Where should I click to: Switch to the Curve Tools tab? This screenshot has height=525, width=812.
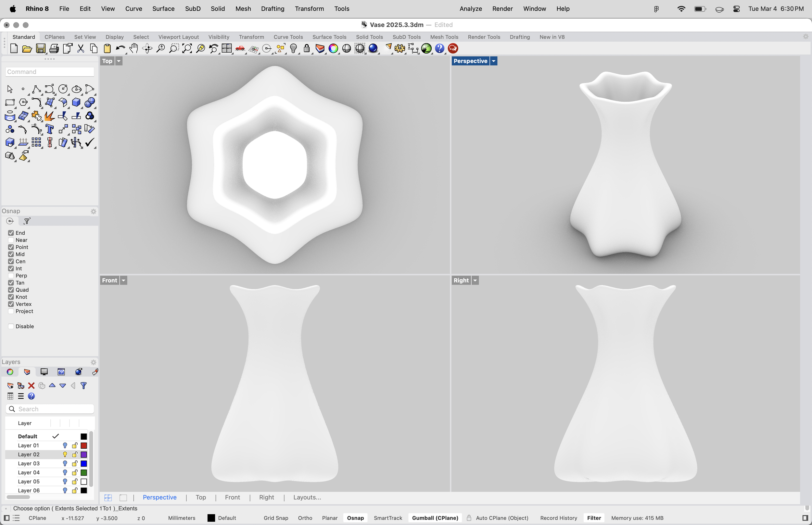pos(288,37)
